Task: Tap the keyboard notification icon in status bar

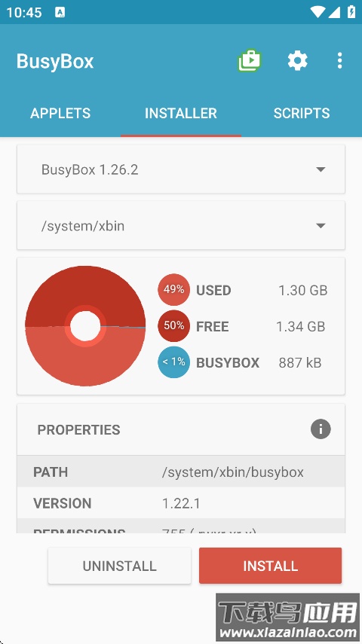Action: 60,12
